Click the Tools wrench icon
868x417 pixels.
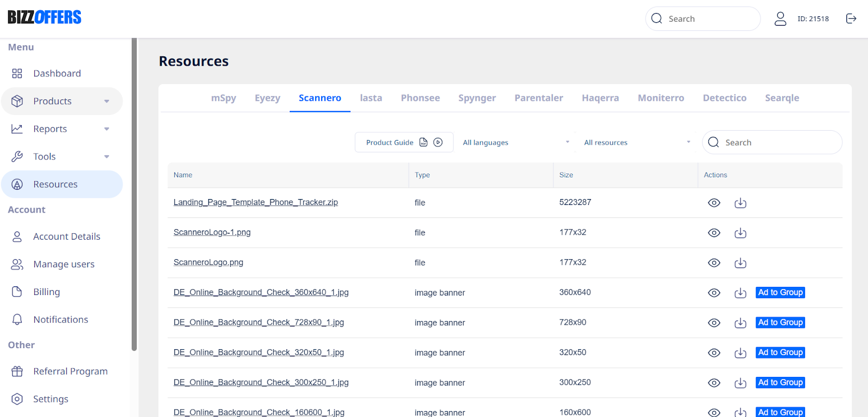click(17, 156)
